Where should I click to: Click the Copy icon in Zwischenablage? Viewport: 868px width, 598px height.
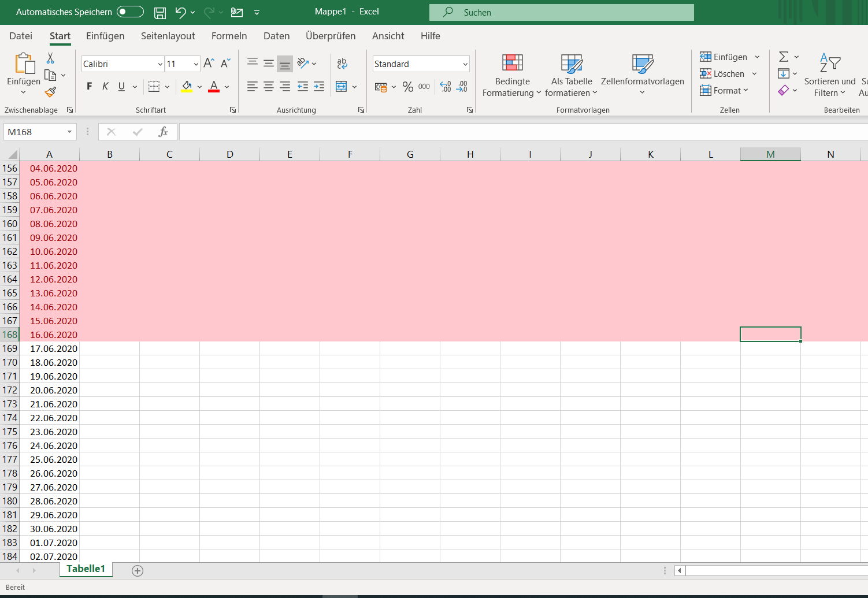[50, 75]
